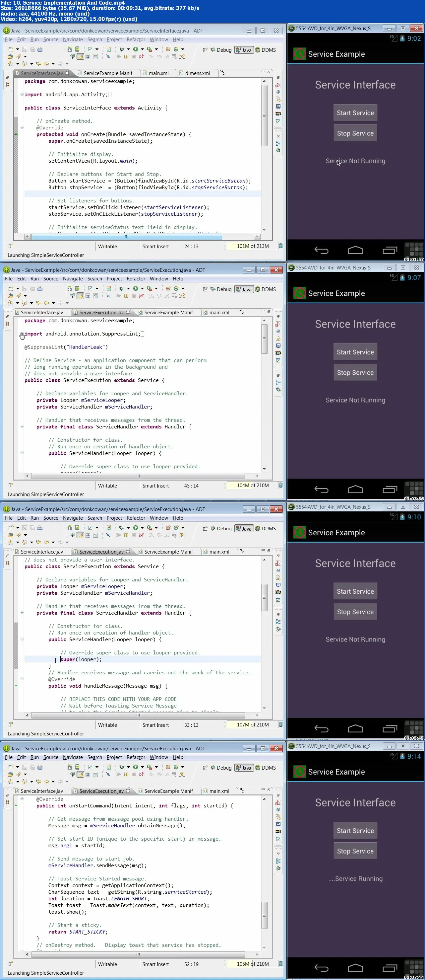Expand the import android.annotation.SuppressLint fold at 9:07 frame
The width and height of the screenshot is (425, 980).
[22, 334]
